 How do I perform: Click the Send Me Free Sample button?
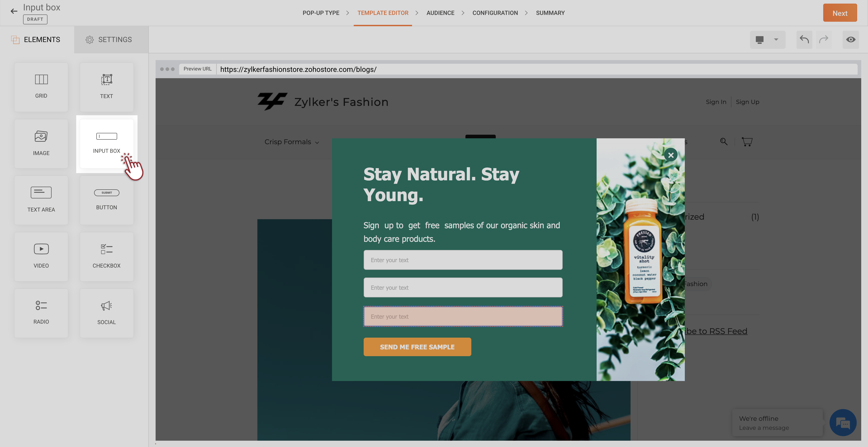[x=417, y=347]
